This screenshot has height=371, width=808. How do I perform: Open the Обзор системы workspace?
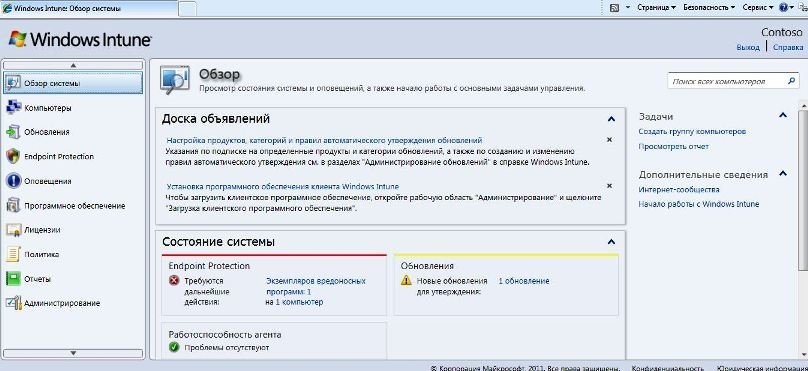(73, 83)
